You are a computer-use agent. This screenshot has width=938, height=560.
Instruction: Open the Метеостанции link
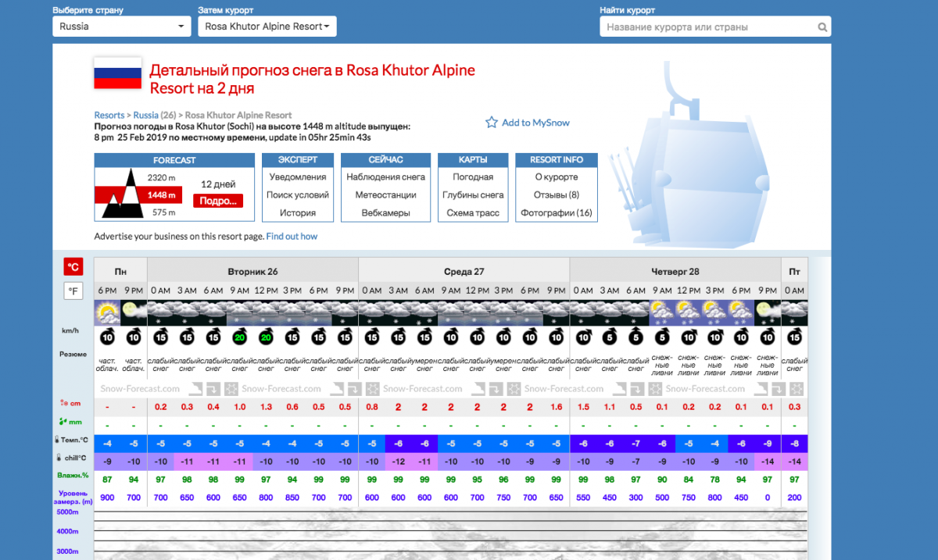386,195
